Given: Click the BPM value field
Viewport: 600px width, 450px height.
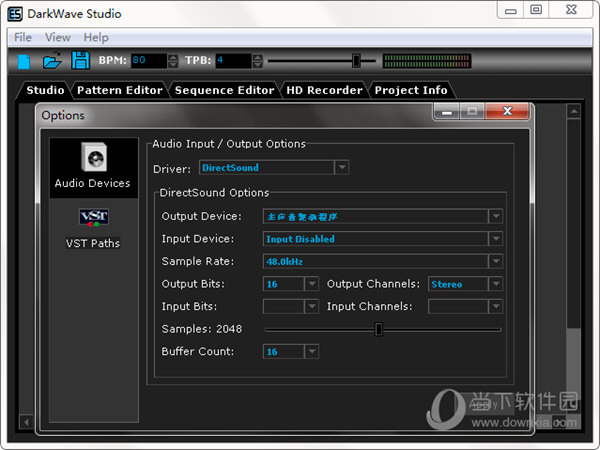Looking at the screenshot, I should (149, 60).
